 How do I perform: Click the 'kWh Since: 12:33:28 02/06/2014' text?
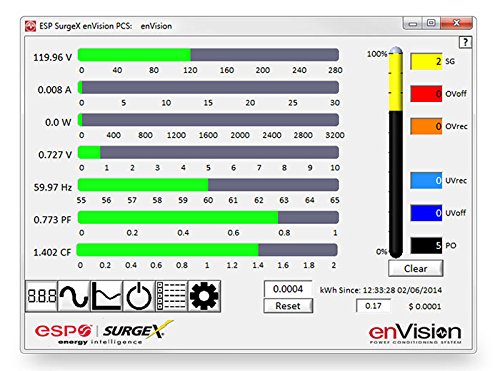tap(381, 290)
